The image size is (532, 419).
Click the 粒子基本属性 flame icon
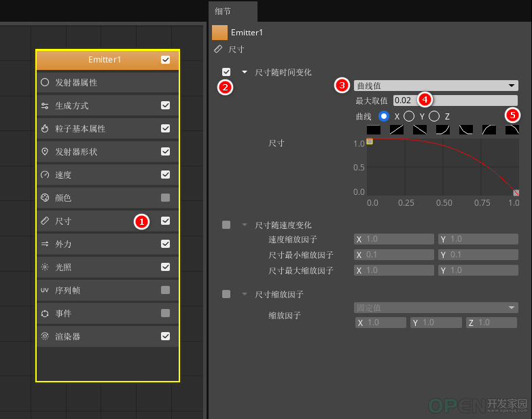coord(45,128)
